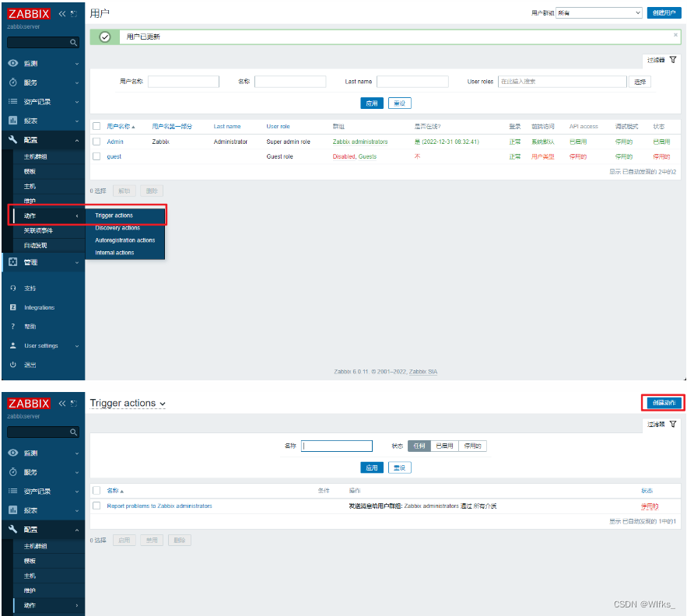Click the sidebar search magnifier on the 用户 page
Screen dimensions: 687x616
[x=73, y=43]
